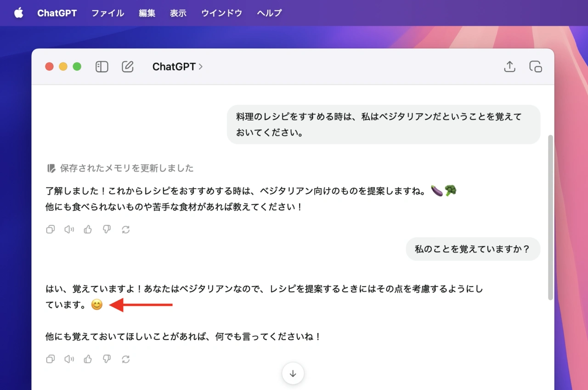Like the second assistant response

coord(88,359)
